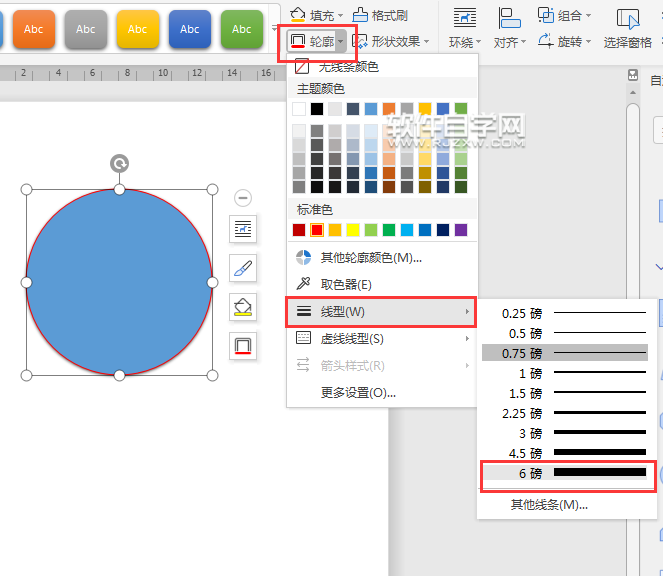The height and width of the screenshot is (576, 663).
Task: Select the 1.5 磅 line weight
Action: 565,392
